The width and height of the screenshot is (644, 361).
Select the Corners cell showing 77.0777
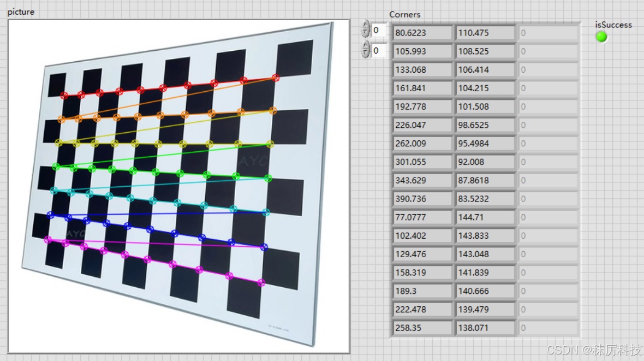coord(422,217)
